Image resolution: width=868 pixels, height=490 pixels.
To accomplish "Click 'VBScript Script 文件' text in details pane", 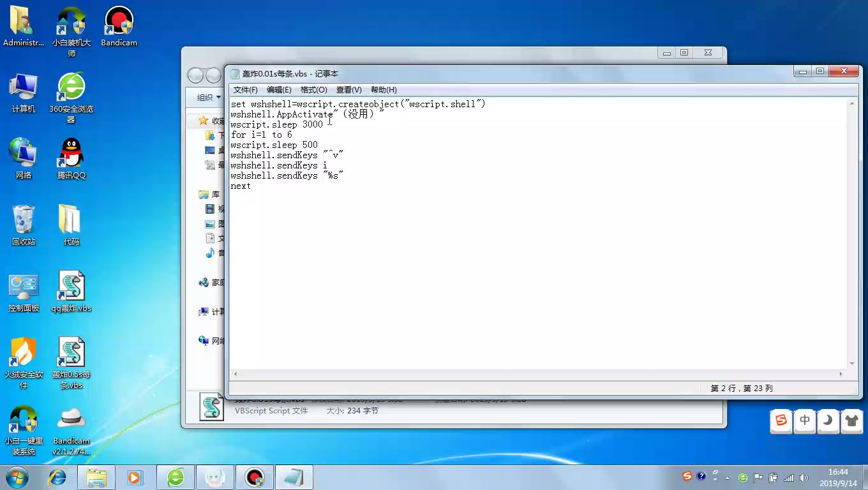I will coord(271,411).
